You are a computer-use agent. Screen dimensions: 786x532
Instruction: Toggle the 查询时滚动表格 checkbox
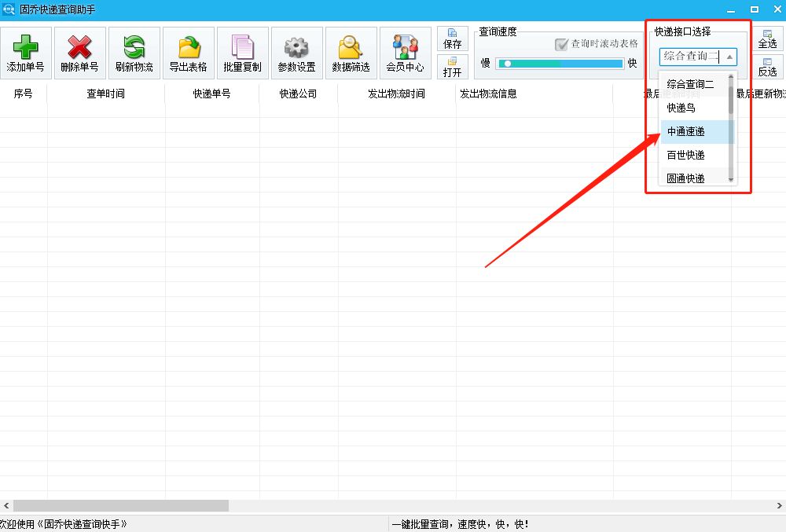click(563, 44)
